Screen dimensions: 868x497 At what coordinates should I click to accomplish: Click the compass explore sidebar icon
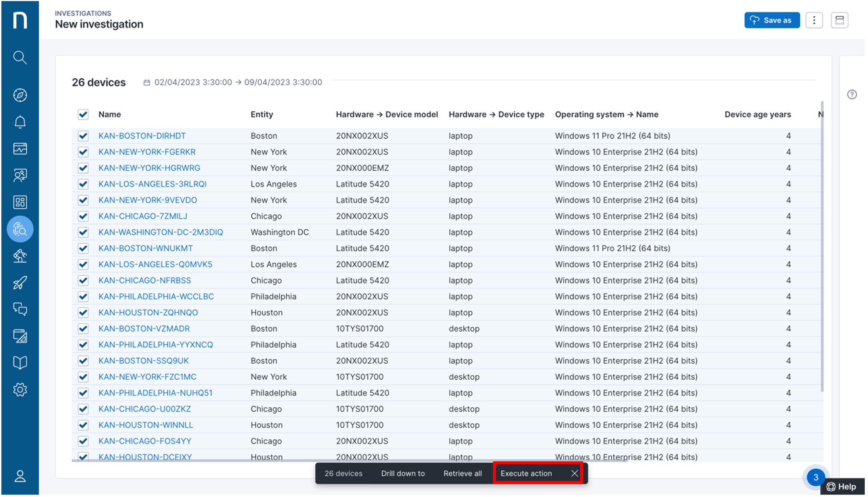pyautogui.click(x=20, y=95)
